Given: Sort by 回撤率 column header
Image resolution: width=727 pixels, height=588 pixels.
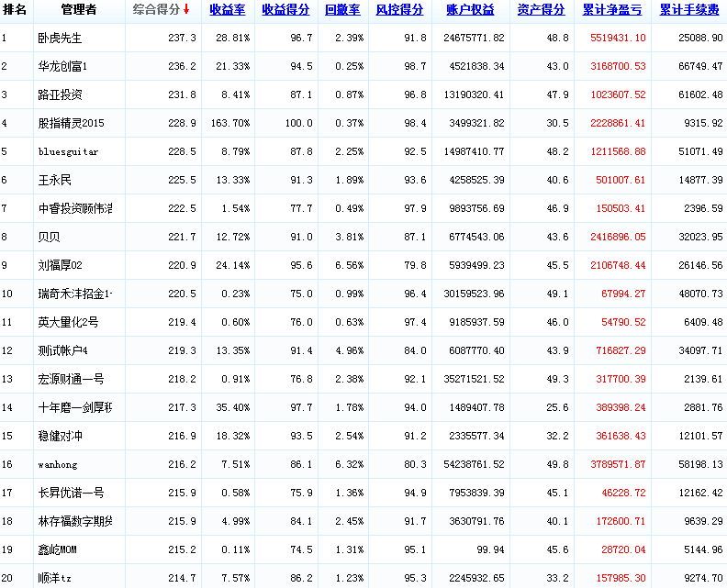Looking at the screenshot, I should coord(342,10).
